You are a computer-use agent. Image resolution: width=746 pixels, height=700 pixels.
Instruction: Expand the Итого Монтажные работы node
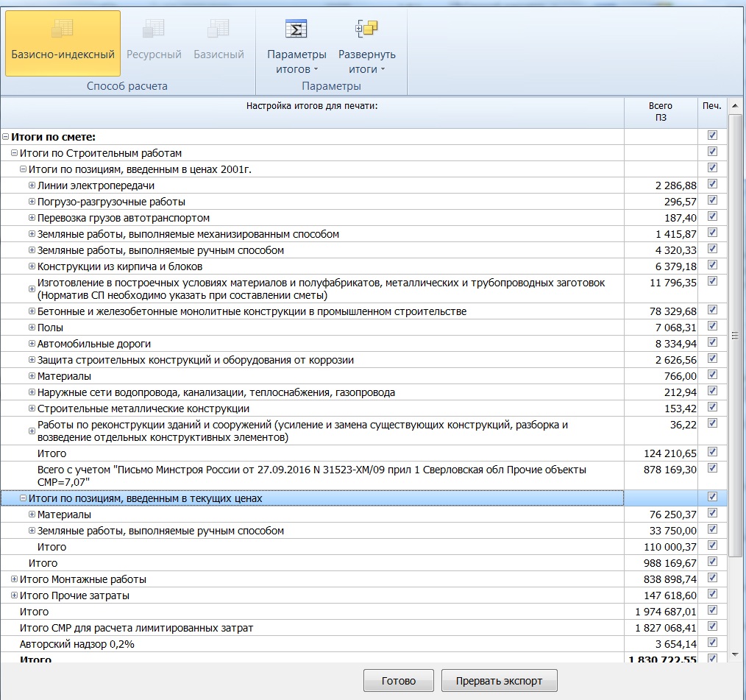point(15,579)
